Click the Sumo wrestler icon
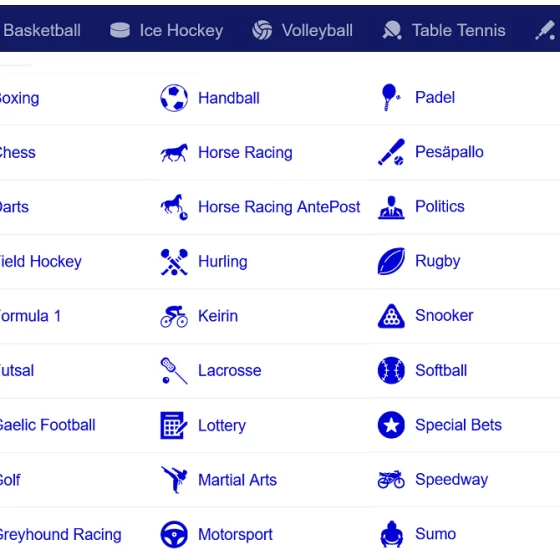Image resolution: width=560 pixels, height=560 pixels. [391, 534]
